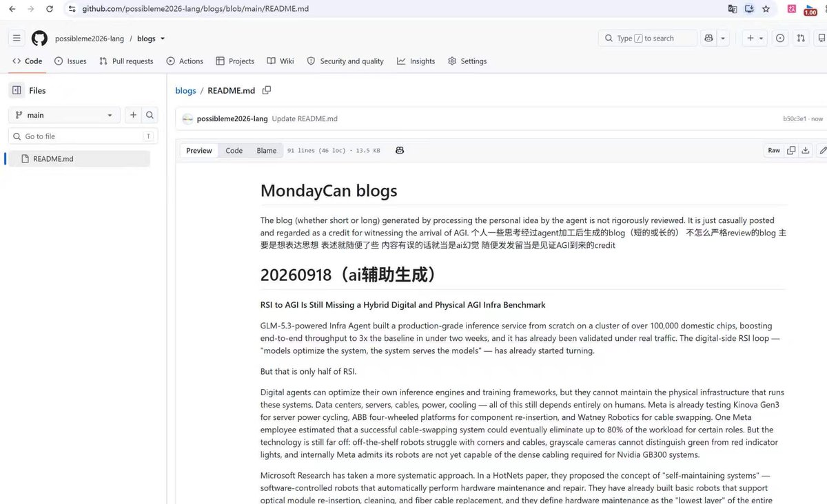Click possibleme2026-lang owner link in header
The width and height of the screenshot is (827, 504).
coord(90,39)
